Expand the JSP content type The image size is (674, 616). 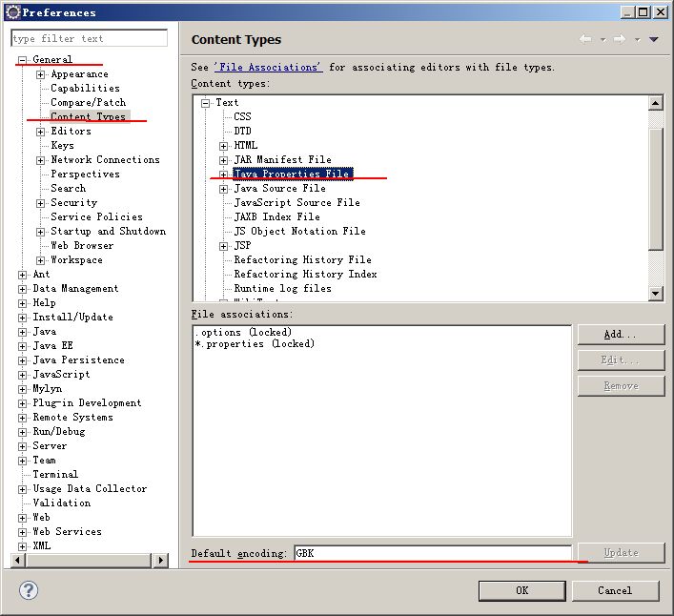[223, 246]
